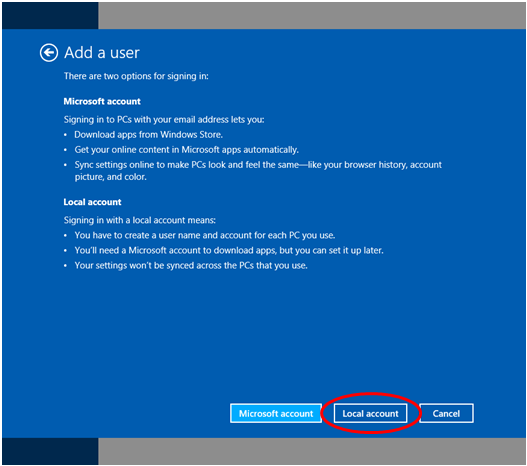Click 'You'll need a Microsoft account to download' bullet

pos(229,250)
